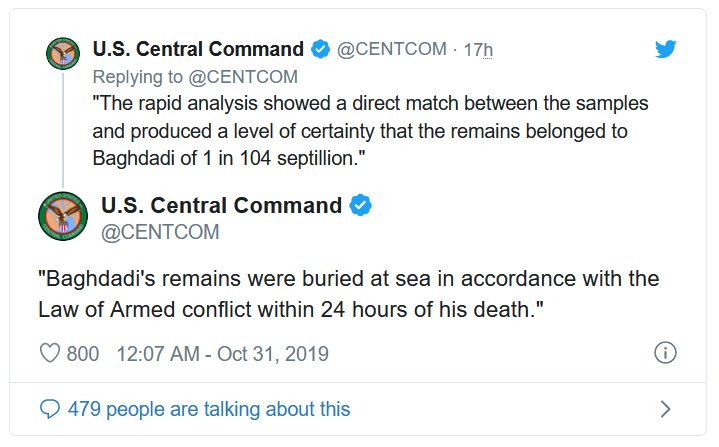Image resolution: width=719 pixels, height=447 pixels.
Task: Click the large CENTCOM profile avatar
Action: [x=63, y=216]
